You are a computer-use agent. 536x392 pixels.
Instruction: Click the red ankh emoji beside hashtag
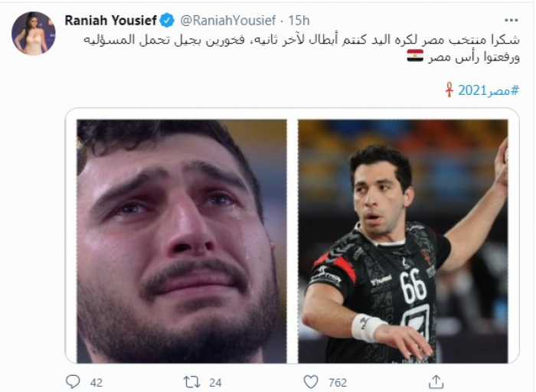(x=449, y=90)
